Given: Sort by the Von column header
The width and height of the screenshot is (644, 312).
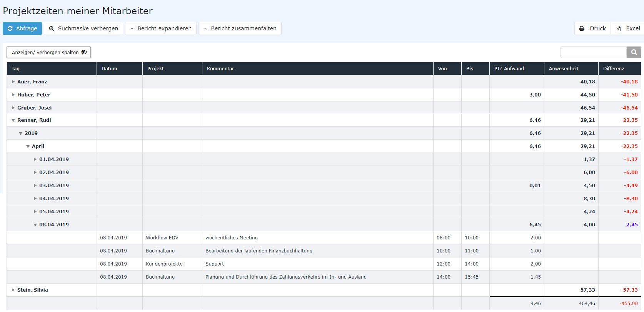Looking at the screenshot, I should [447, 69].
